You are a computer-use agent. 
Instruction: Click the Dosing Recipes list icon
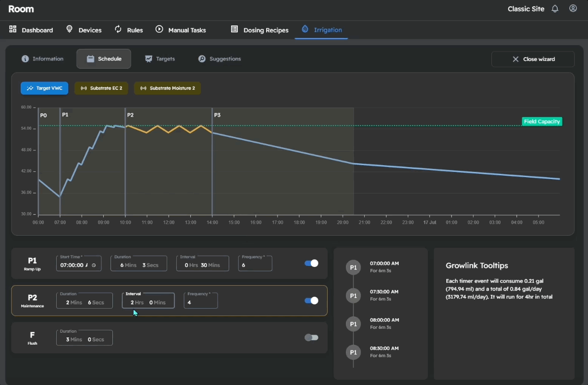pyautogui.click(x=234, y=29)
